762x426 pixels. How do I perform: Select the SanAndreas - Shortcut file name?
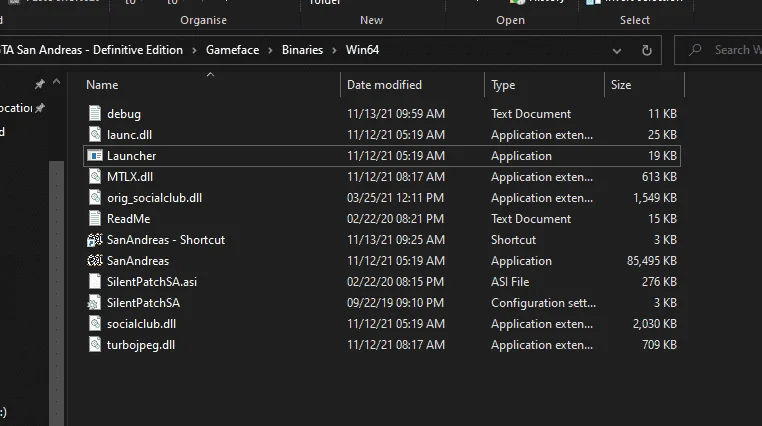[166, 239]
